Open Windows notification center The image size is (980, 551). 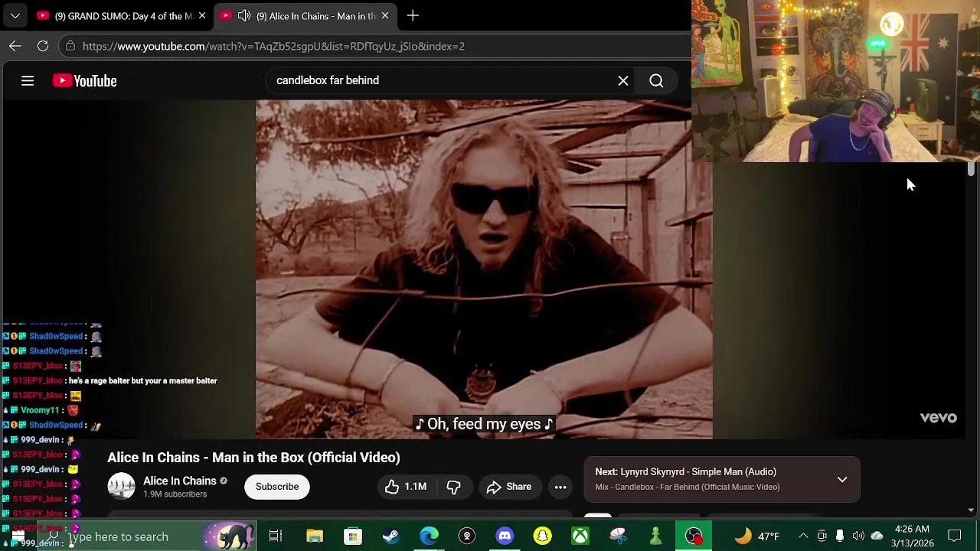point(955,536)
